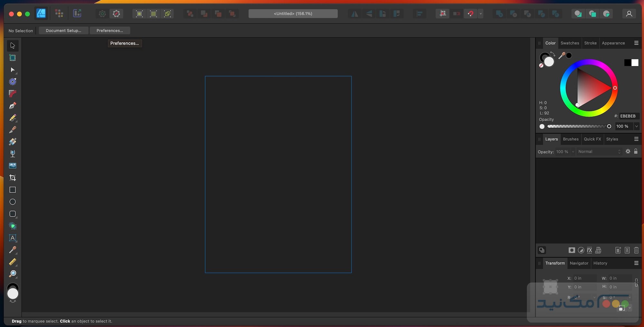Screen dimensions: 644x327
Task: Open the opacity percentage dropdown in Color panel
Action: click(637, 126)
